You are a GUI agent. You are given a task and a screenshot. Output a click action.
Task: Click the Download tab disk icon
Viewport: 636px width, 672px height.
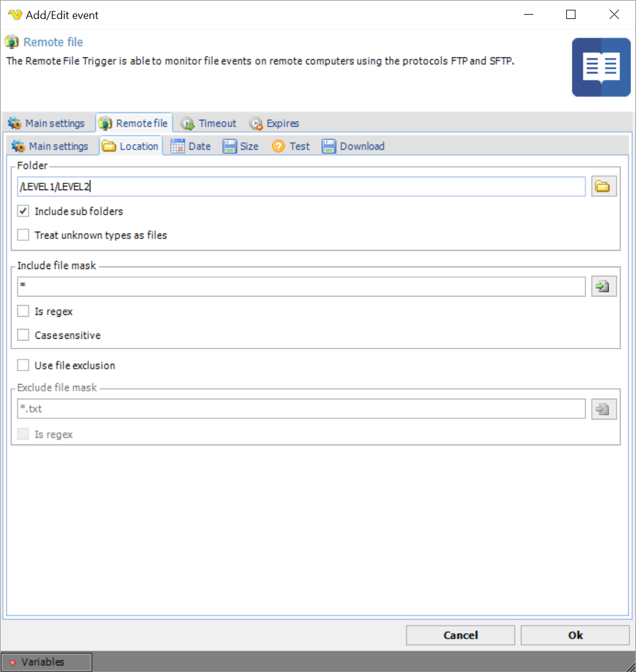coord(329,146)
